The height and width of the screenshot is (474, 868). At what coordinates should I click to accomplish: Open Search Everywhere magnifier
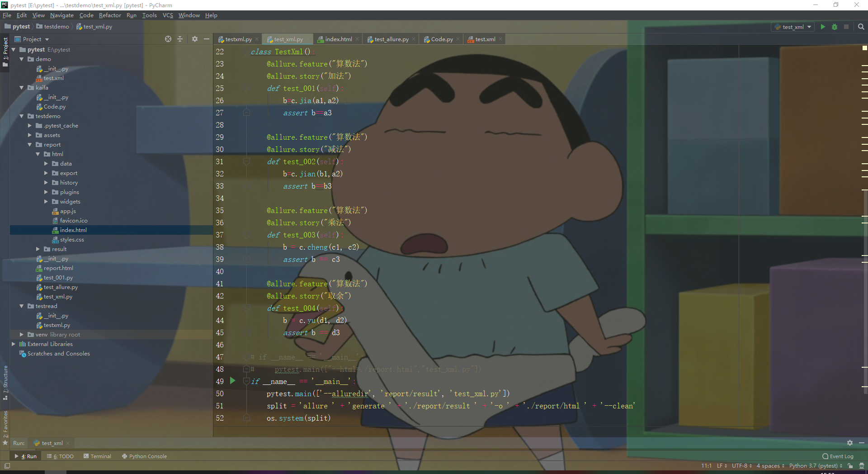tap(861, 27)
